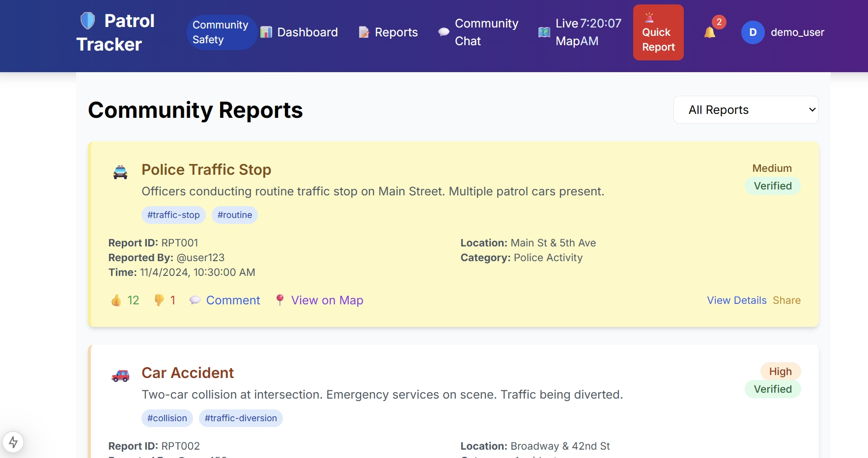Open the All Reports filter dropdown

pos(746,110)
